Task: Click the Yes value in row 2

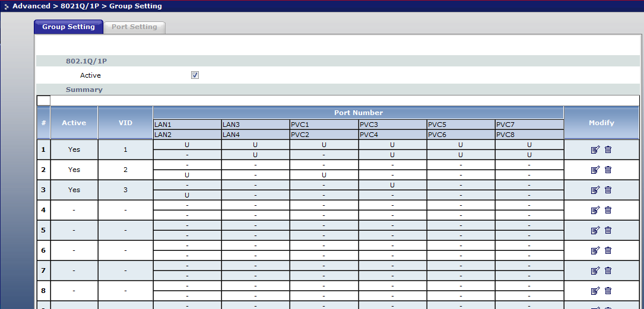Action: pos(74,170)
